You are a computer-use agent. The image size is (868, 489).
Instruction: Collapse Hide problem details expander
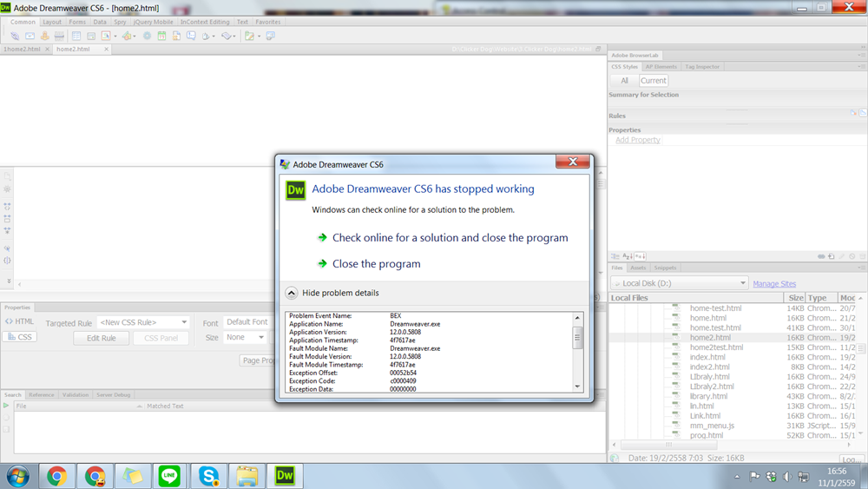[292, 293]
